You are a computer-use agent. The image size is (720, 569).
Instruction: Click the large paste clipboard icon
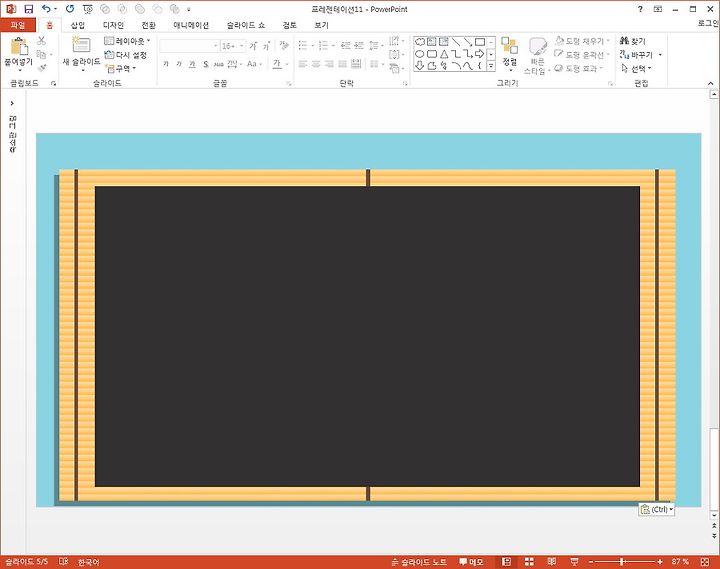pos(19,46)
